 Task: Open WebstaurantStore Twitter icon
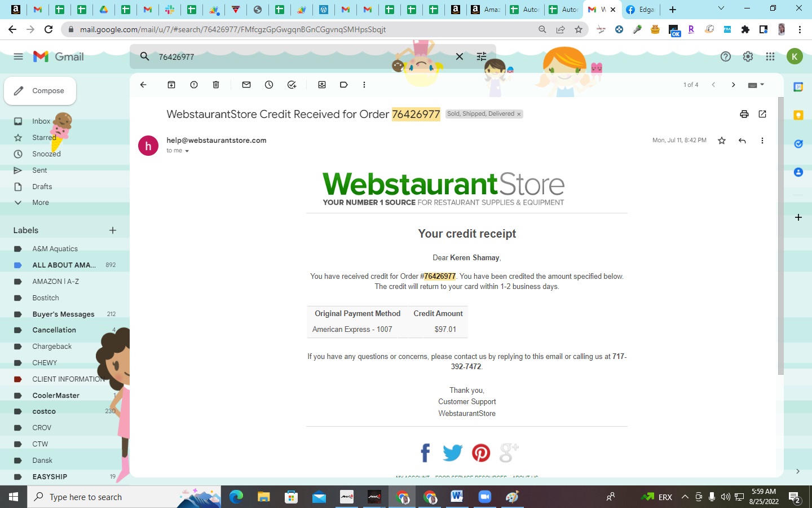click(452, 453)
